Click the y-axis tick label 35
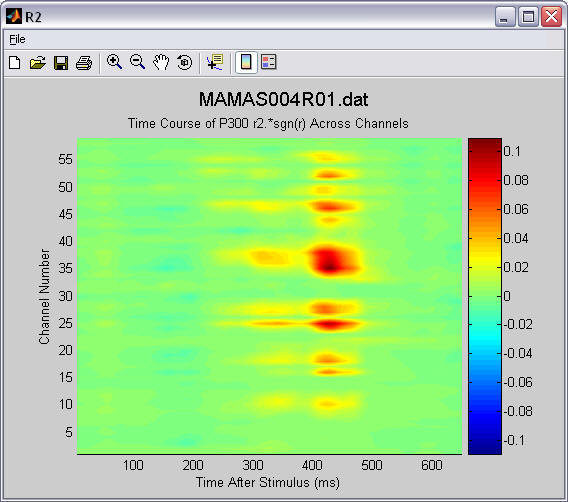 pyautogui.click(x=66, y=268)
